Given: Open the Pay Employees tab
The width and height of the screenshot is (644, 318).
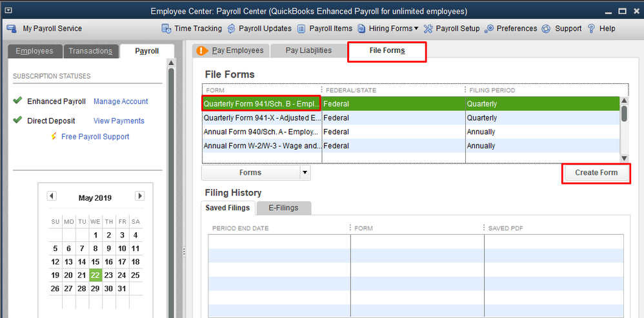Looking at the screenshot, I should 231,50.
